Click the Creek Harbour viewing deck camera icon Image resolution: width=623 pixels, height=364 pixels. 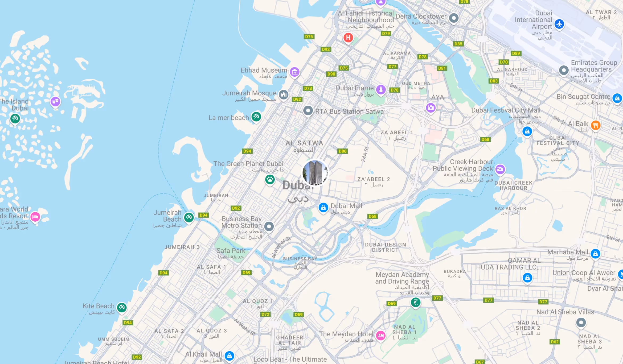coord(500,169)
